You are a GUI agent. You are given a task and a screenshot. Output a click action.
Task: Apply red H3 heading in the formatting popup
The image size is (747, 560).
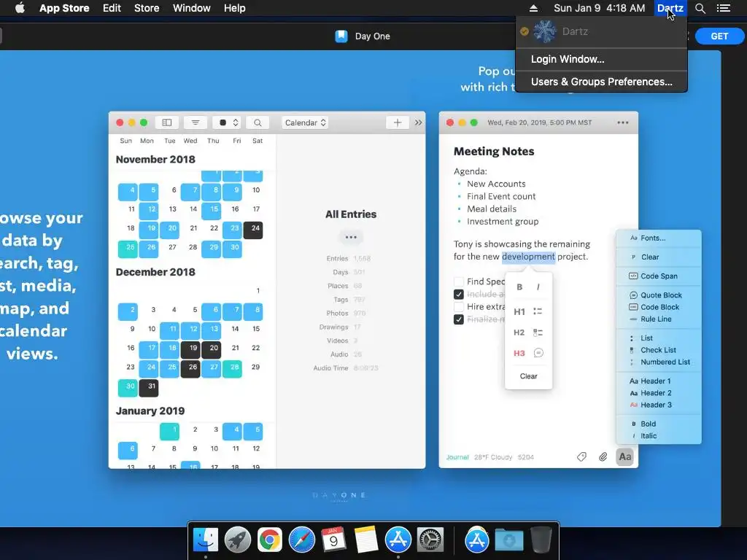tap(519, 353)
